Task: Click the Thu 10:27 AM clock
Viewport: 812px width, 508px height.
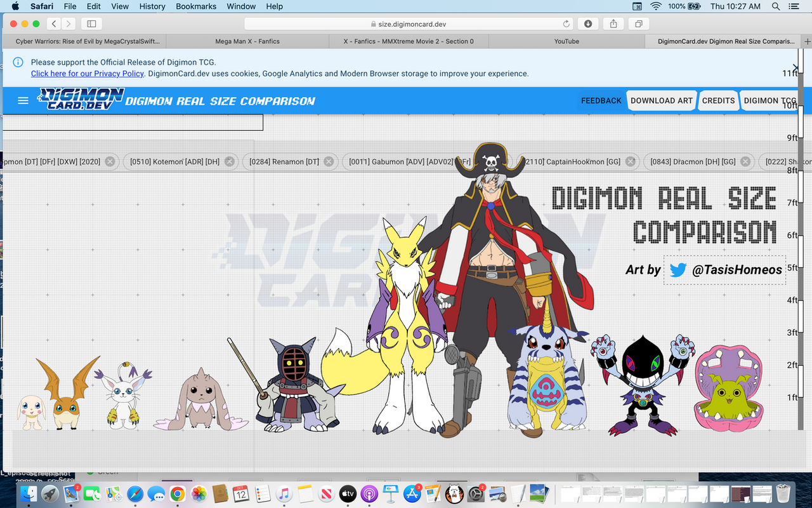Action: [x=735, y=6]
